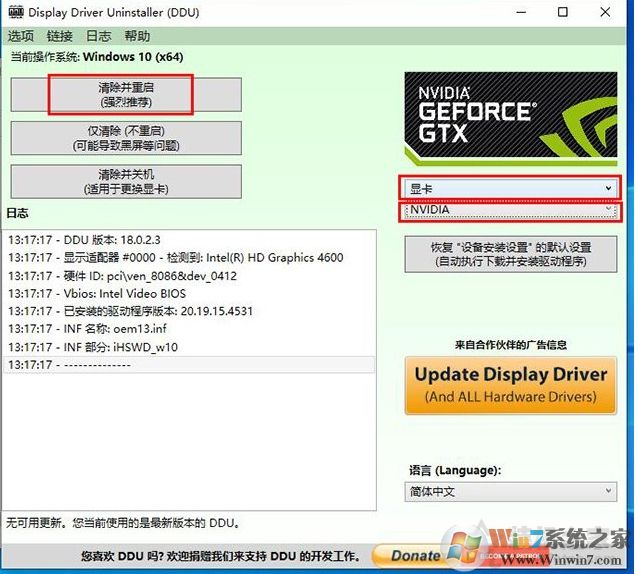Open the 帮助 menu

tap(137, 36)
